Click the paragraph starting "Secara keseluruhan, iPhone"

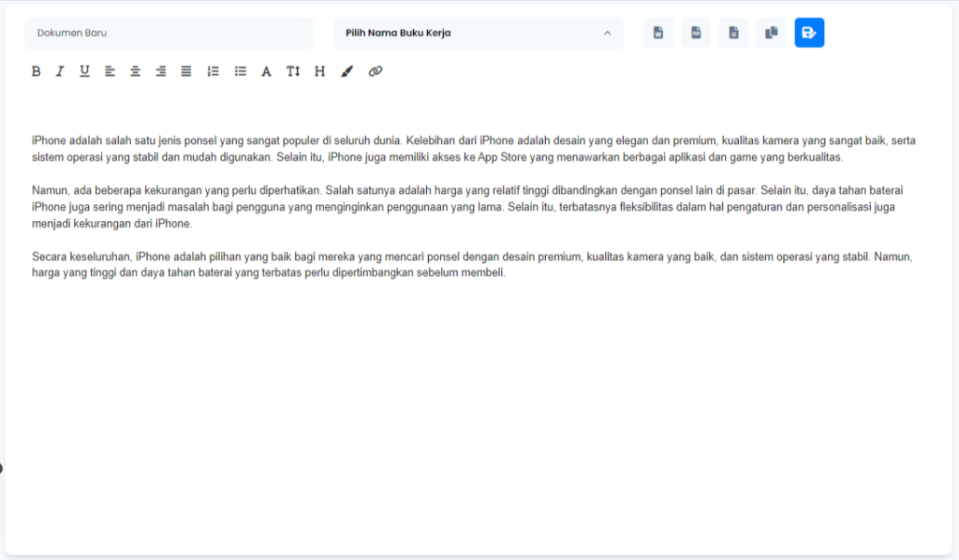[472, 265]
